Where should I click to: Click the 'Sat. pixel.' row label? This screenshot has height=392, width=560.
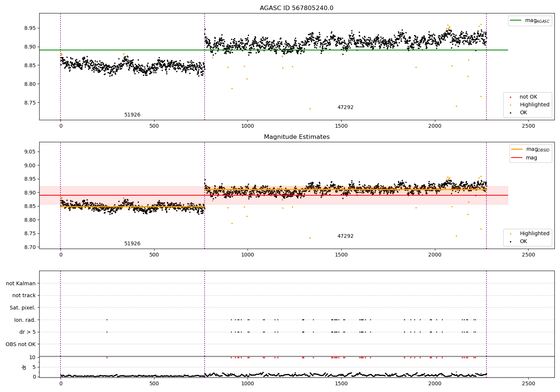[x=23, y=308]
